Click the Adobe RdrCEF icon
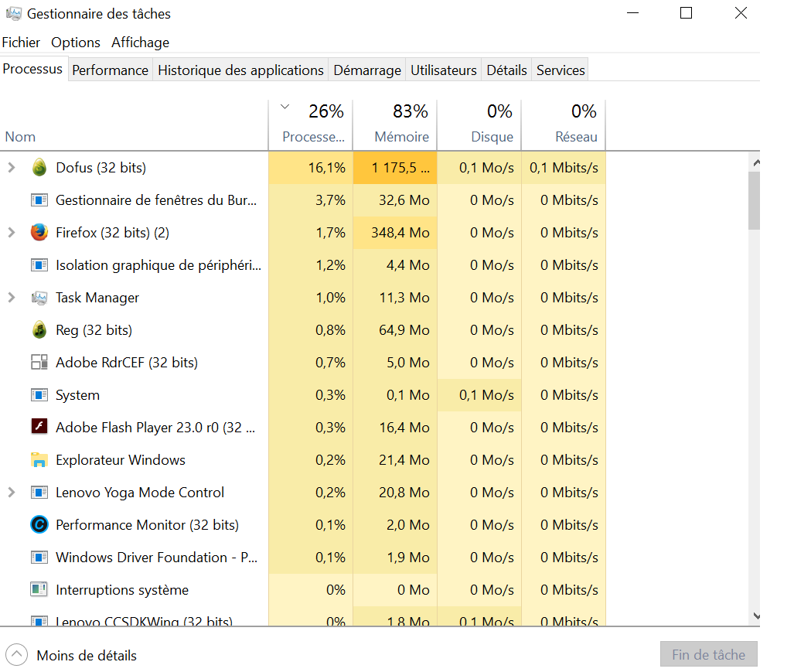Screen dimensions: 794x672 click(x=39, y=362)
